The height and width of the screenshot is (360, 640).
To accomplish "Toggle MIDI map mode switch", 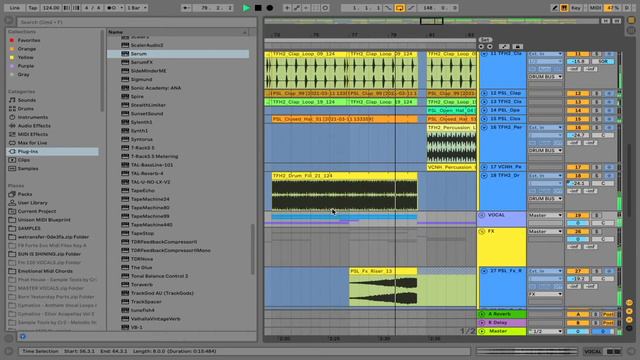I will pos(596,8).
